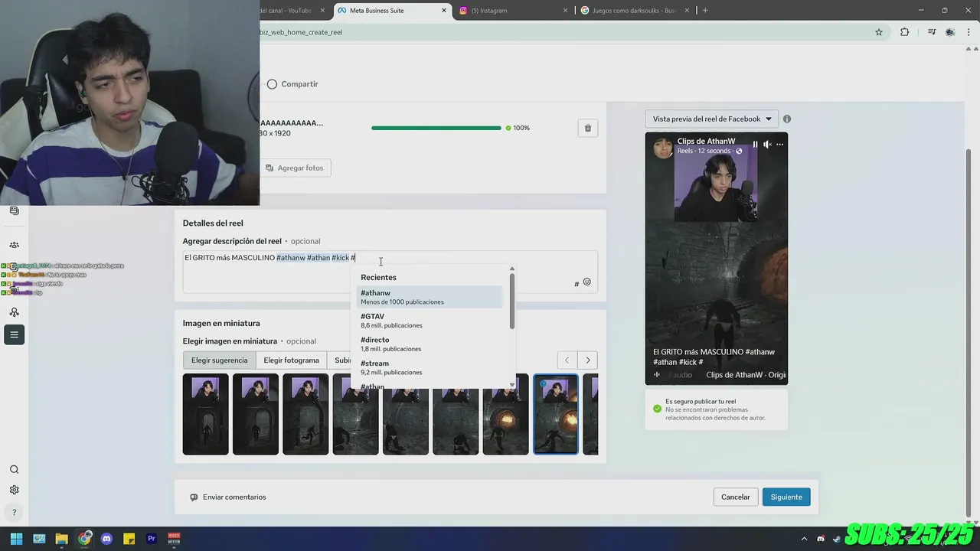Click the Detalles del reel heading
This screenshot has height=551, width=980.
pos(213,223)
